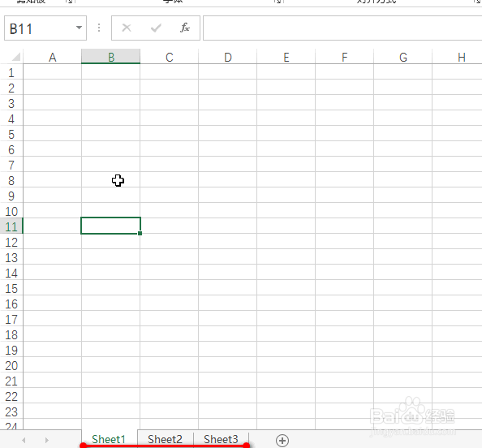
Task: Select cell A1
Action: pos(53,72)
